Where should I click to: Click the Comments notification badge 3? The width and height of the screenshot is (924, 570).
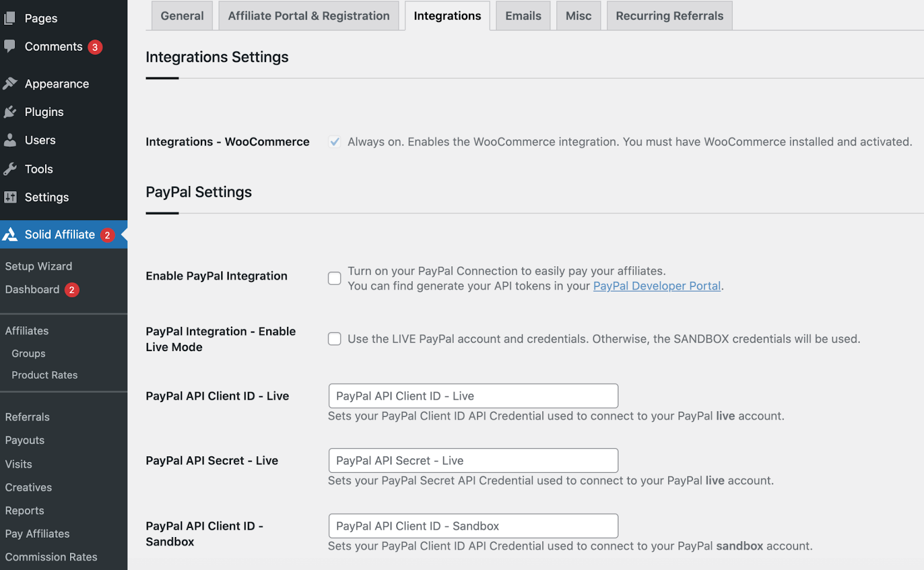(95, 47)
